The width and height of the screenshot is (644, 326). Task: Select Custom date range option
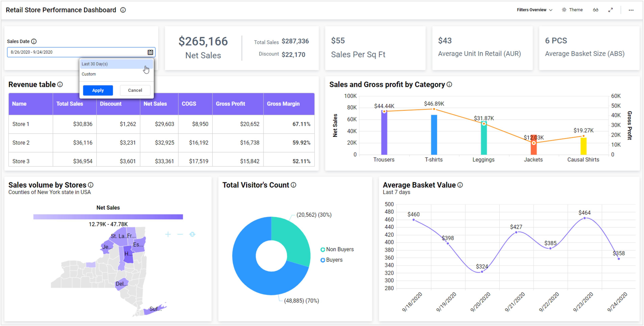89,74
